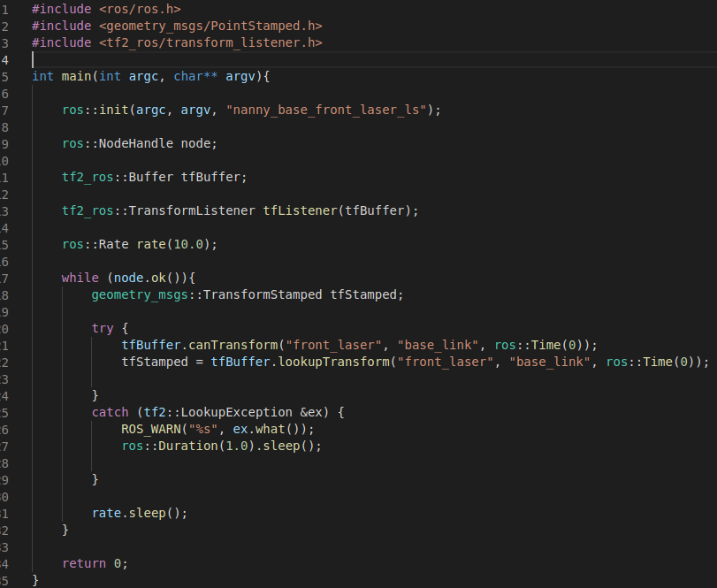Click the rate.sleep() statement
The height and width of the screenshot is (588, 717).
[140, 513]
